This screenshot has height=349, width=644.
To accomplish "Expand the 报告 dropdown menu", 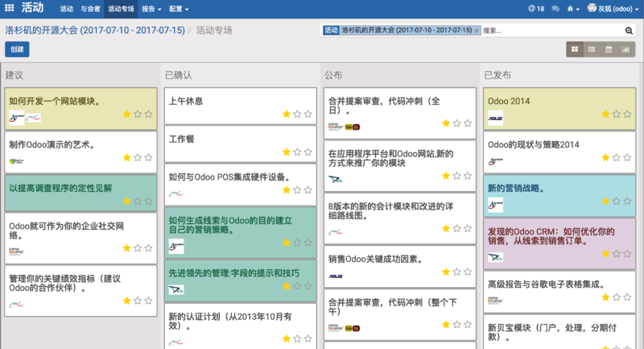I will [x=151, y=9].
